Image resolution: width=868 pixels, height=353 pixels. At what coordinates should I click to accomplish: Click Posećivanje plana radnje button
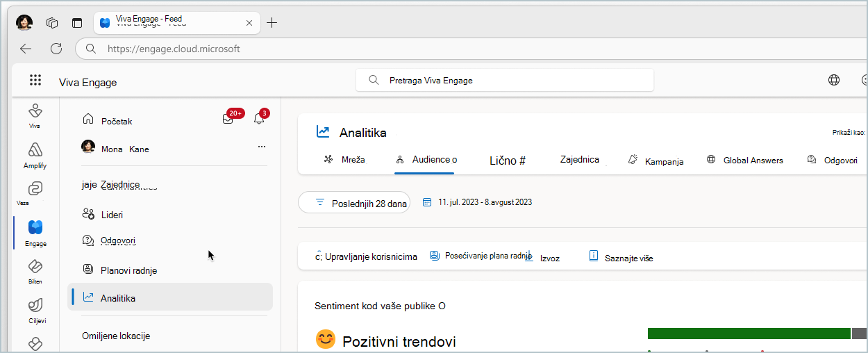(x=481, y=256)
